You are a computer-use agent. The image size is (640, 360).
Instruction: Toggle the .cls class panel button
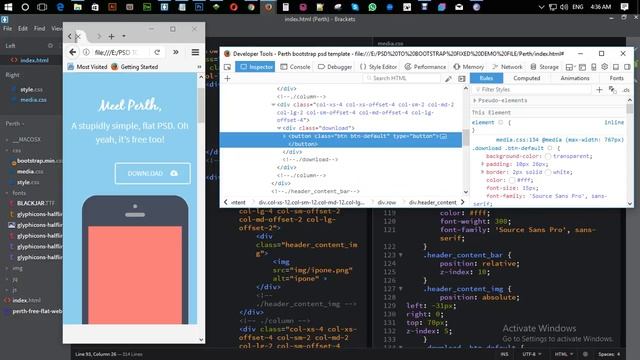626,90
